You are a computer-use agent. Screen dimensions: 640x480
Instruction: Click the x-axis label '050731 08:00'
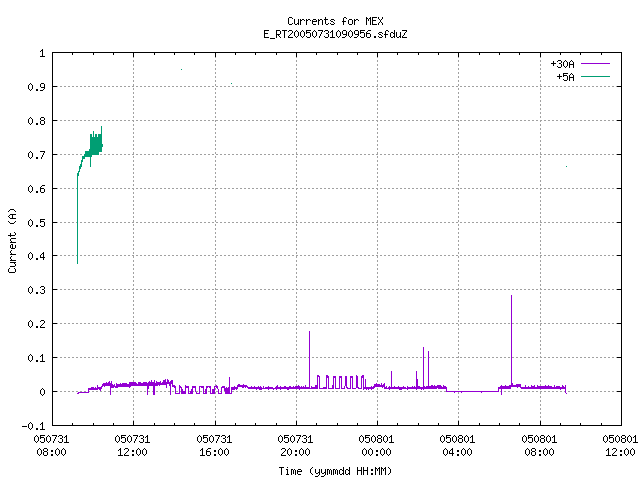point(51,445)
